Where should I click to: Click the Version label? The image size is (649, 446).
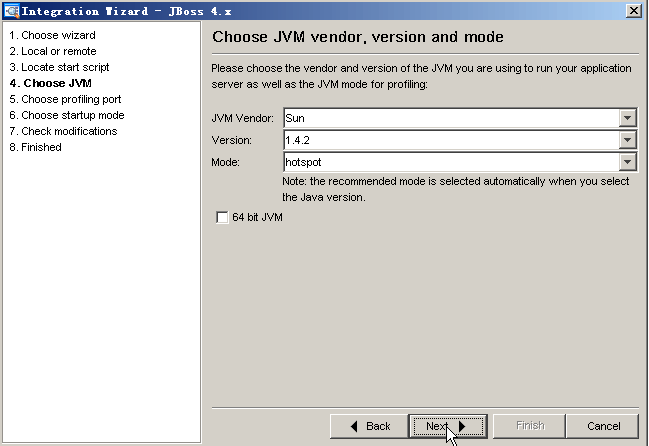(231, 140)
